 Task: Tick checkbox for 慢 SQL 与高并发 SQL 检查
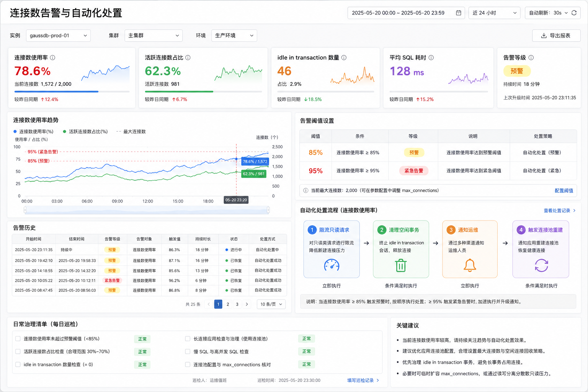coord(188,351)
